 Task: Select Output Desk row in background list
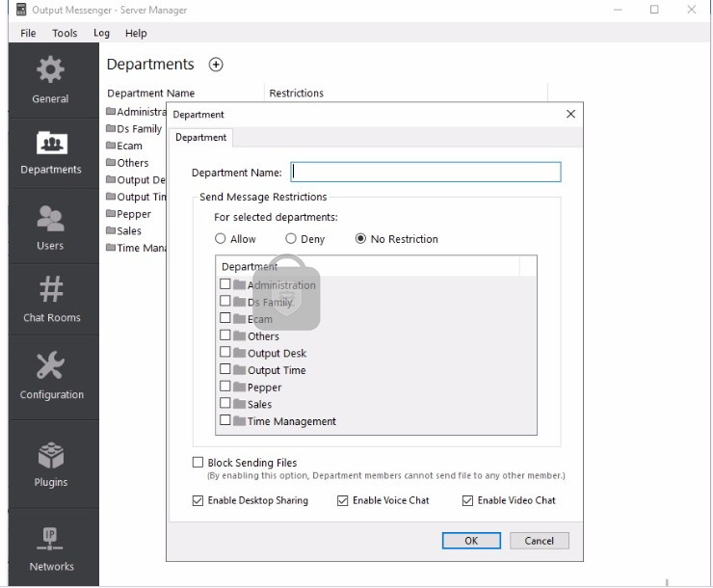(x=136, y=179)
